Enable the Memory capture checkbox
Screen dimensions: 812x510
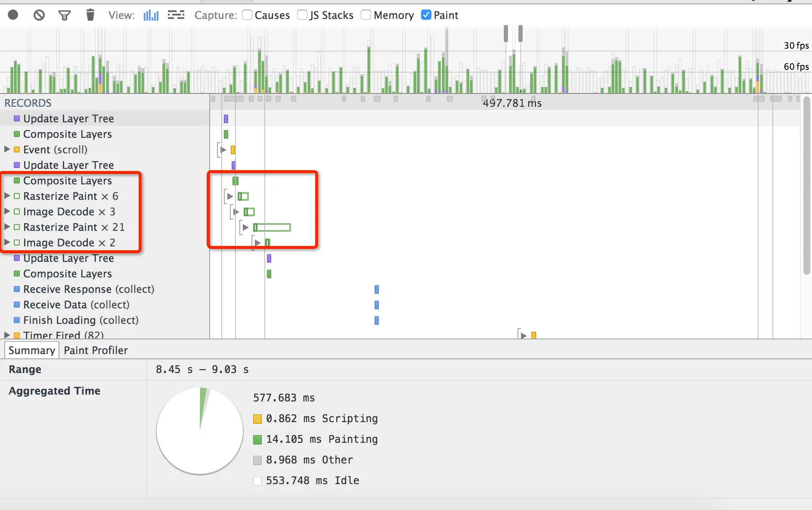pos(366,15)
